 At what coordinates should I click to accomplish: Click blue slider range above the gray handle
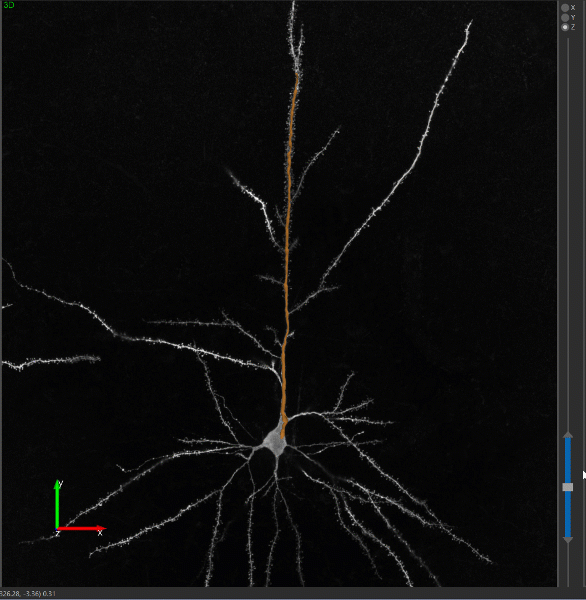pos(568,460)
